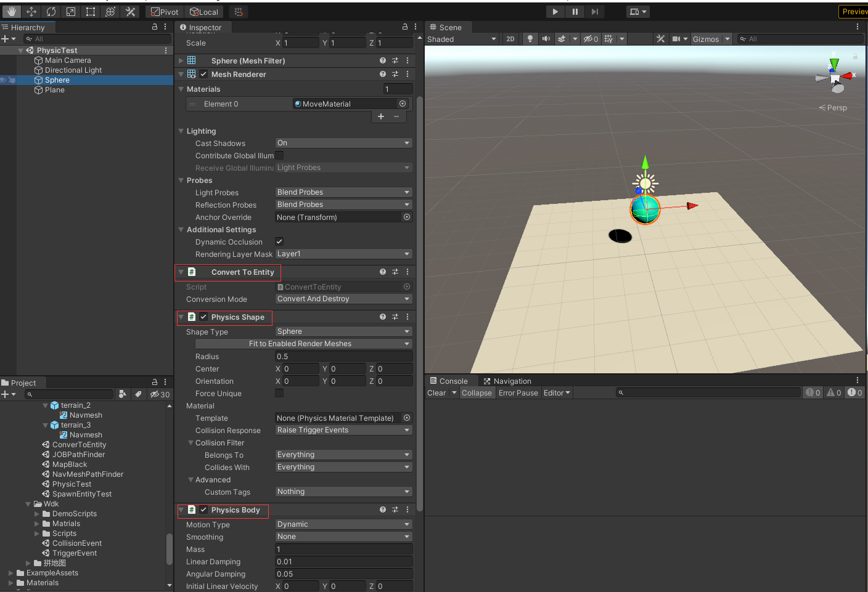The width and height of the screenshot is (868, 592).
Task: Select the Hand tool in the toolbar
Action: (x=12, y=12)
